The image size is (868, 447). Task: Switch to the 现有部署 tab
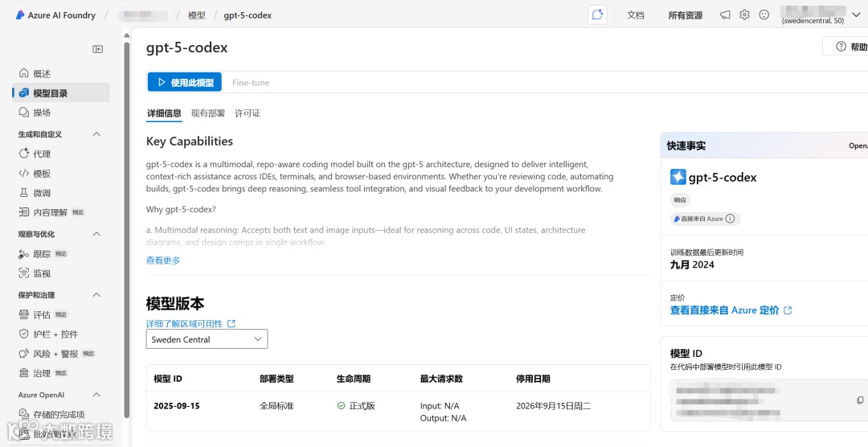tap(208, 113)
